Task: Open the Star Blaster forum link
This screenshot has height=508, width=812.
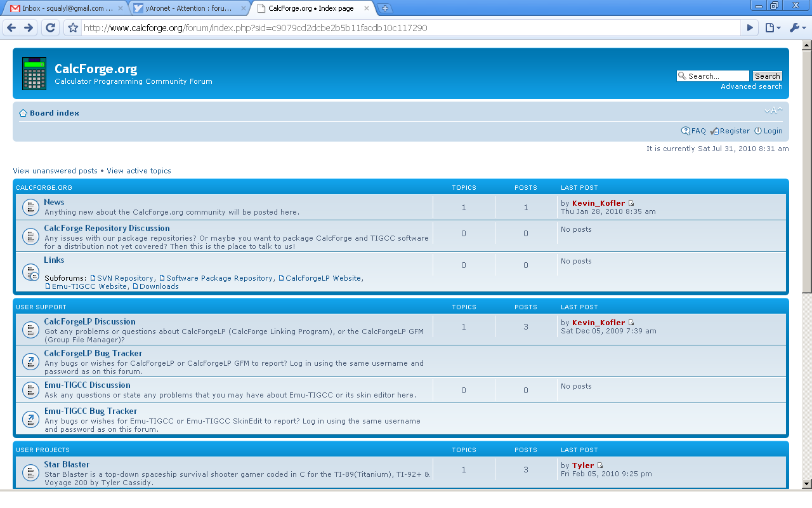Action: (x=67, y=464)
